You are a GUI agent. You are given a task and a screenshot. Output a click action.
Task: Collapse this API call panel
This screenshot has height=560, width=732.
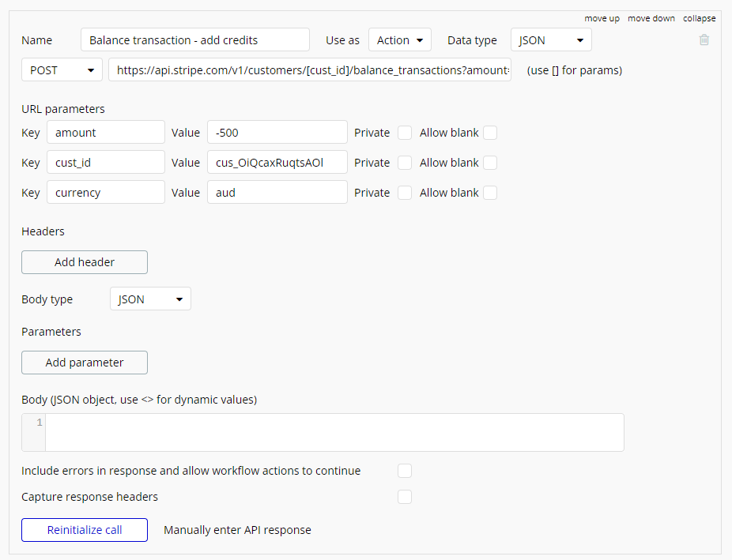[x=699, y=18]
